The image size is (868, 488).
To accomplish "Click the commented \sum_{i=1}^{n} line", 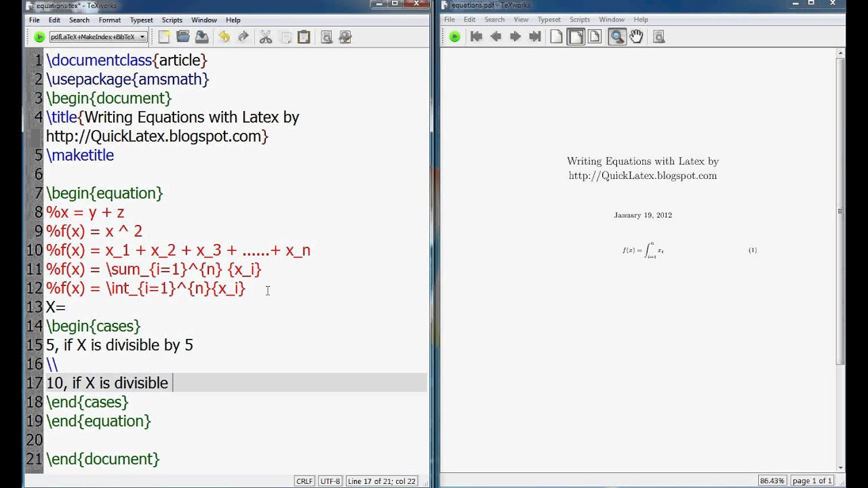I will pyautogui.click(x=154, y=269).
